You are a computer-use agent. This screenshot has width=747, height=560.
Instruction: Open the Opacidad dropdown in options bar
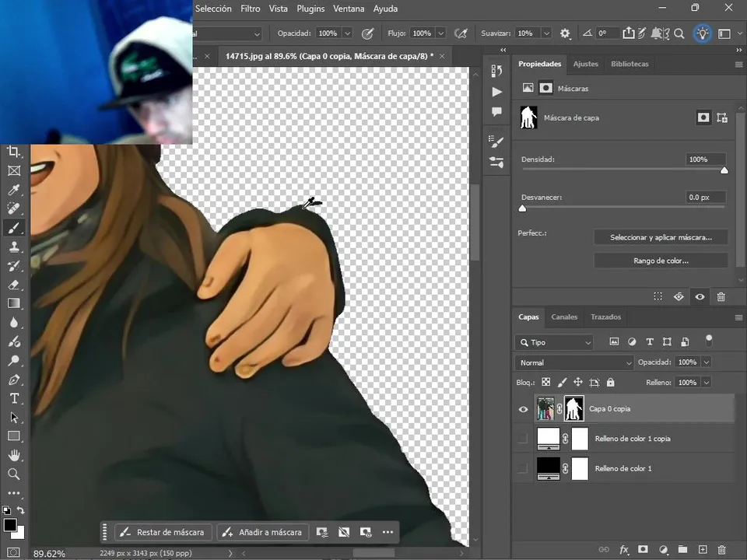click(347, 33)
